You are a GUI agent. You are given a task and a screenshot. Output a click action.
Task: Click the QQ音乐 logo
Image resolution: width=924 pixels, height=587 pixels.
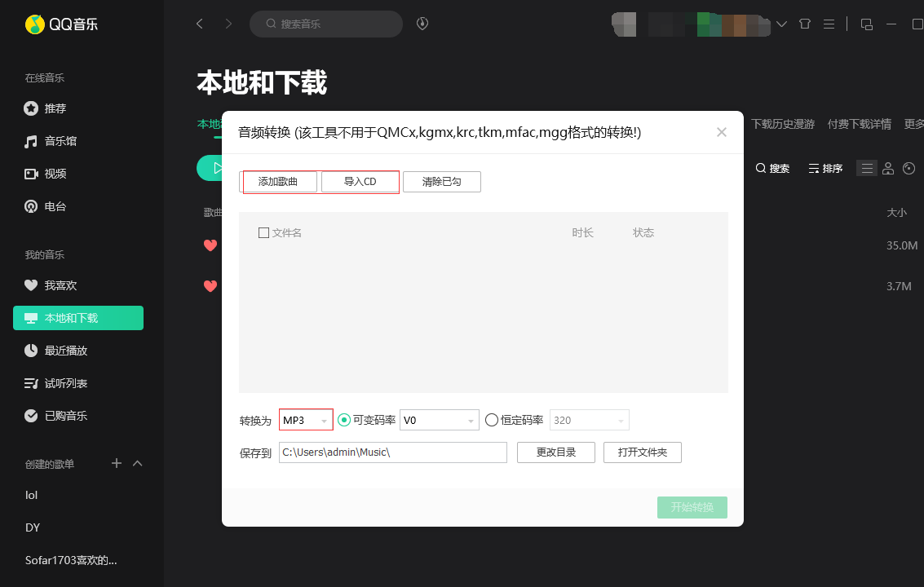click(61, 24)
